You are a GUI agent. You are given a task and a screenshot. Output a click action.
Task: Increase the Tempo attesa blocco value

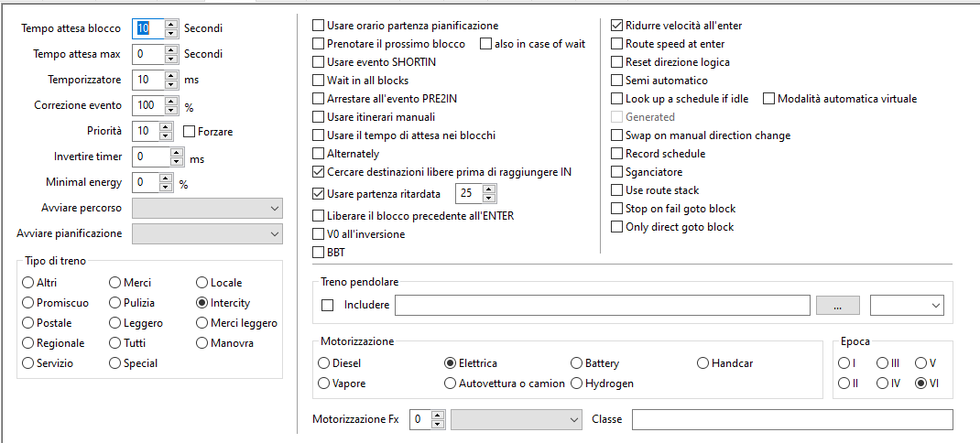tap(171, 24)
